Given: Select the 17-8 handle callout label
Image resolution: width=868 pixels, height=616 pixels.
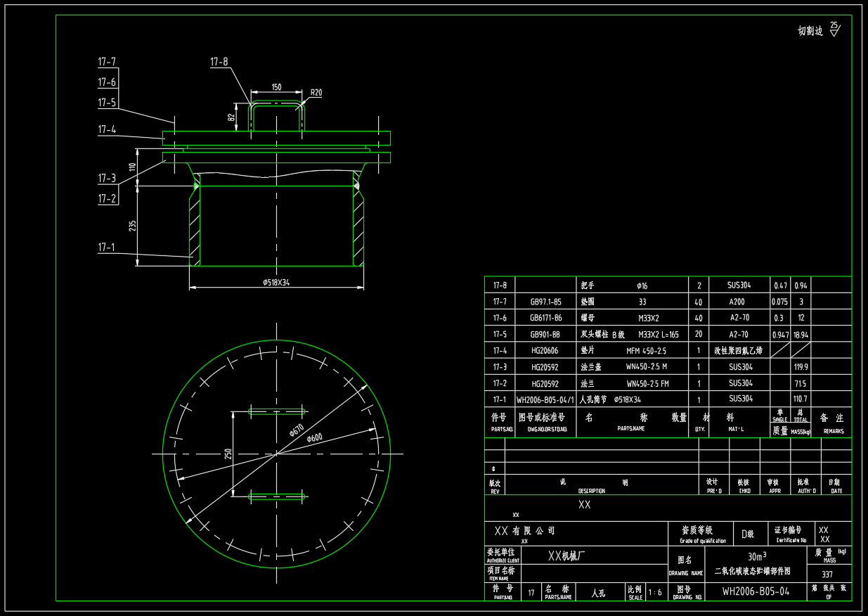Looking at the screenshot, I should point(219,62).
